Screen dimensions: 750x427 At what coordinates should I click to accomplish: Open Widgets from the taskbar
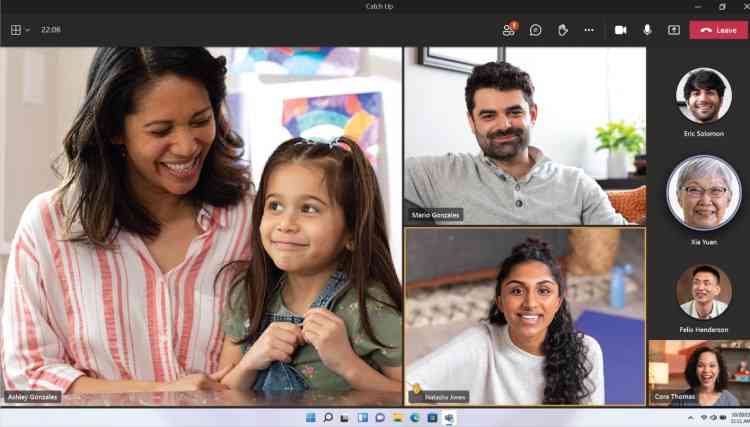pos(363,418)
